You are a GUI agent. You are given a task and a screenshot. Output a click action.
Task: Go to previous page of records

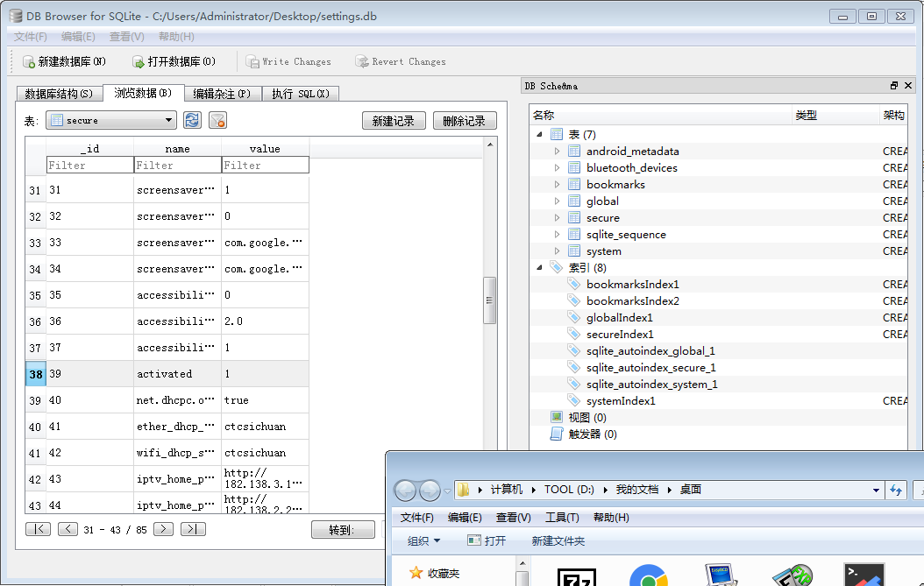point(68,529)
